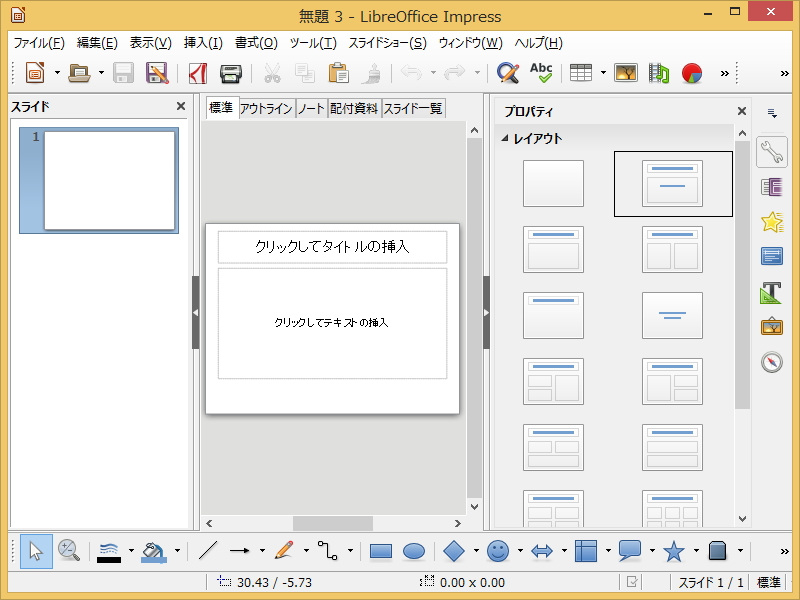Choose the title and two content layout
The image size is (800, 600).
point(672,249)
